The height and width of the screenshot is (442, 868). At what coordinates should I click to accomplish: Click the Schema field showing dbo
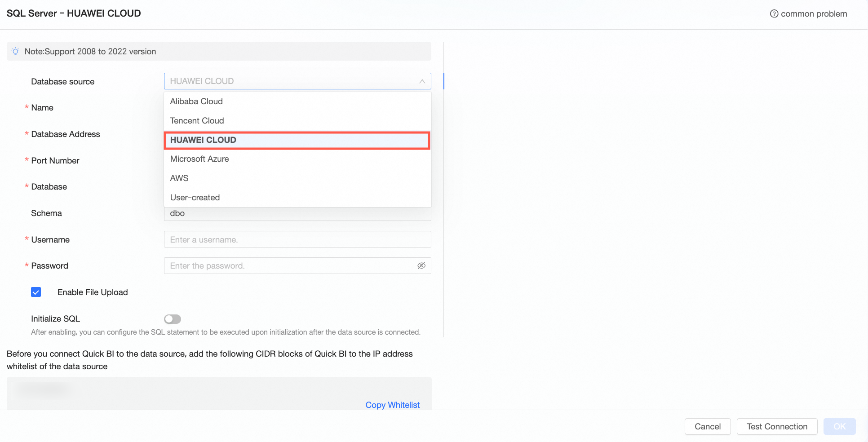pyautogui.click(x=297, y=213)
